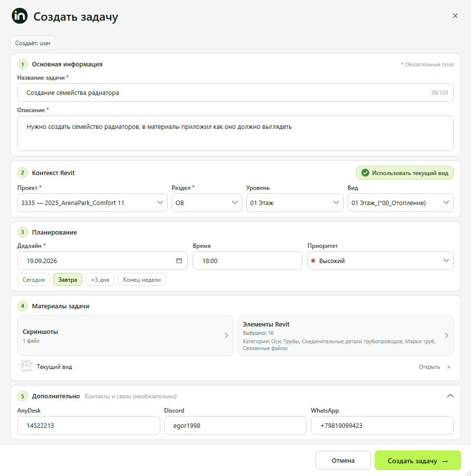Click inside the Описание text area
Image resolution: width=471 pixels, height=476 pixels.
pyautogui.click(x=235, y=133)
